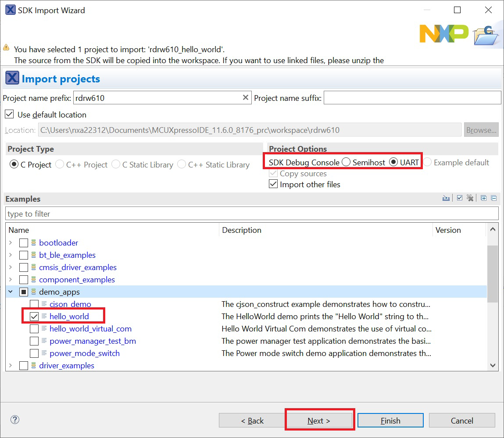Click the NXP logo icon
This screenshot has width=504, height=438.
pyautogui.click(x=443, y=34)
